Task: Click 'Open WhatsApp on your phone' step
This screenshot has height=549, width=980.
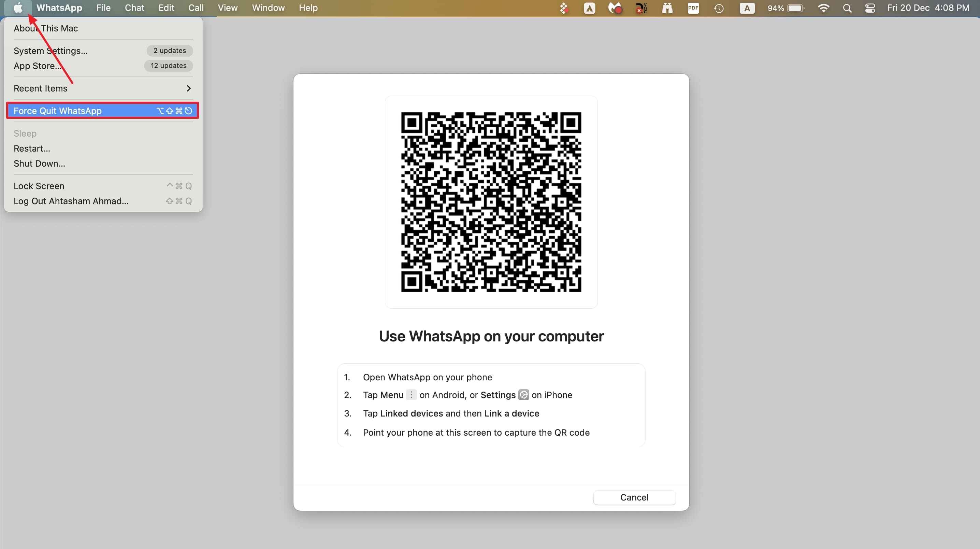Action: pos(427,377)
